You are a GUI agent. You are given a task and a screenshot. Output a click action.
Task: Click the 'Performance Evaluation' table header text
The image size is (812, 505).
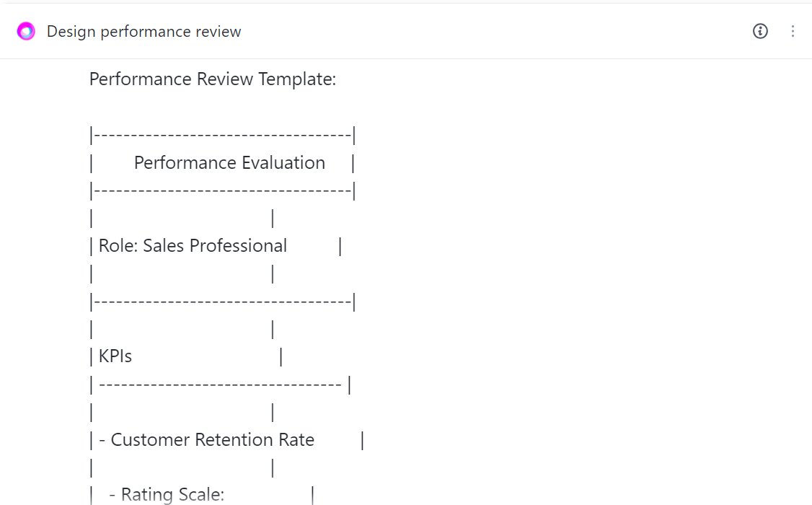[229, 163]
